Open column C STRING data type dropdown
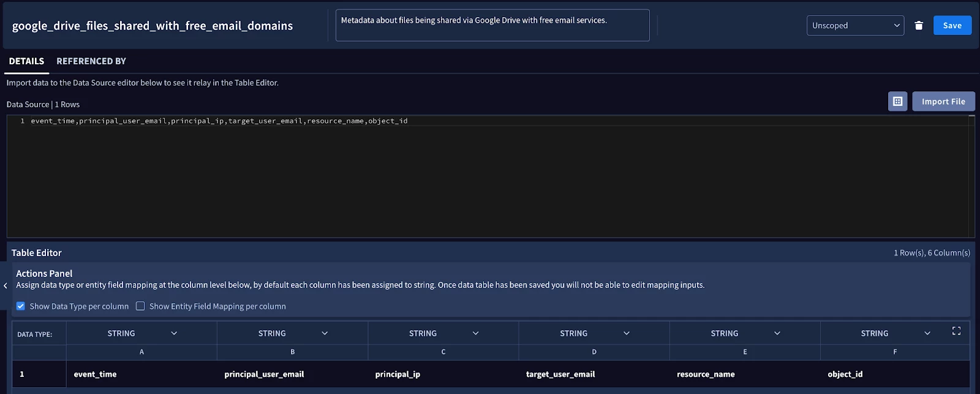Image resolution: width=980 pixels, height=394 pixels. coord(443,333)
